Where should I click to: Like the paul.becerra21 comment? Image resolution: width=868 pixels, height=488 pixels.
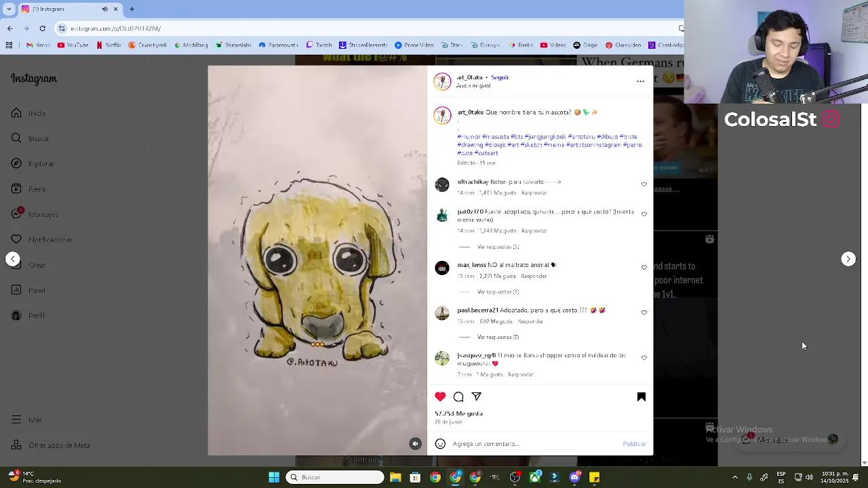pos(644,312)
